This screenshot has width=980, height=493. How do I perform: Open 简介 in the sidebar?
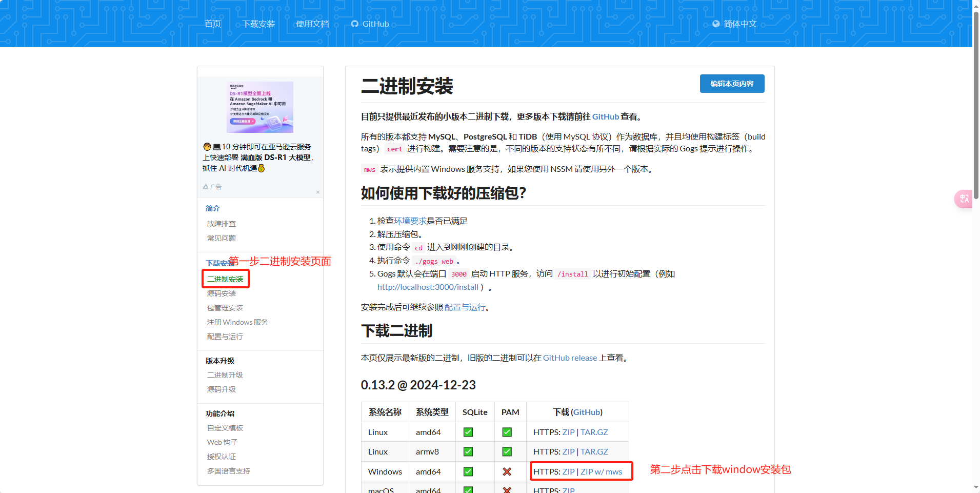coord(213,208)
